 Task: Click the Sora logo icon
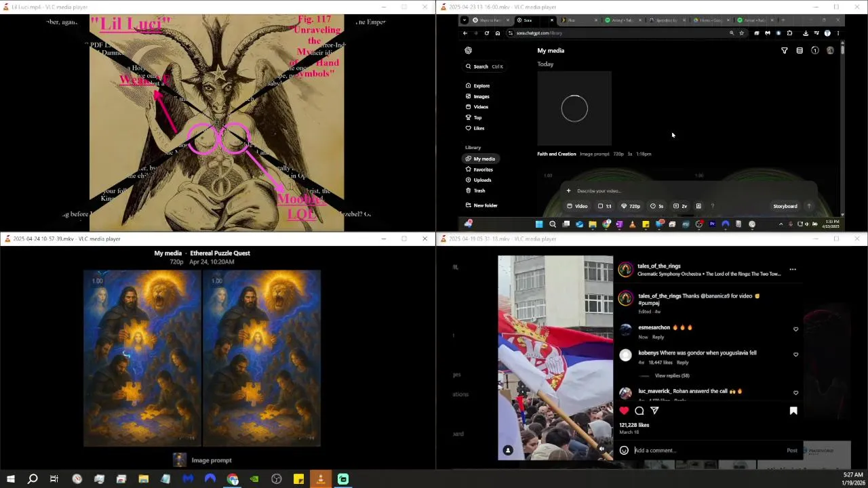click(468, 50)
